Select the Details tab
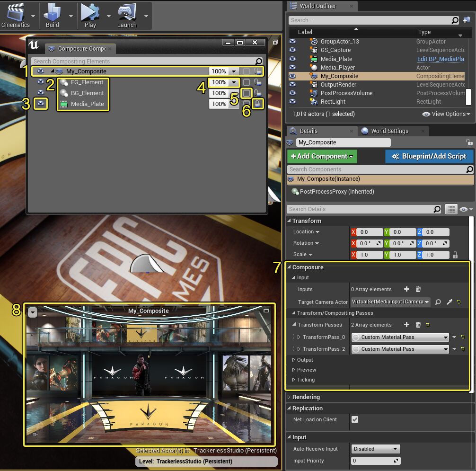The width and height of the screenshot is (476, 471). coord(309,131)
